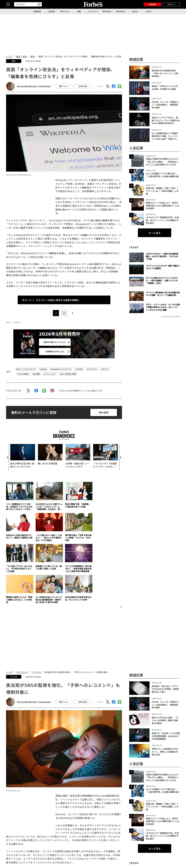Open SALON in the navigation bar
The image size is (186, 868).
coord(135,11)
